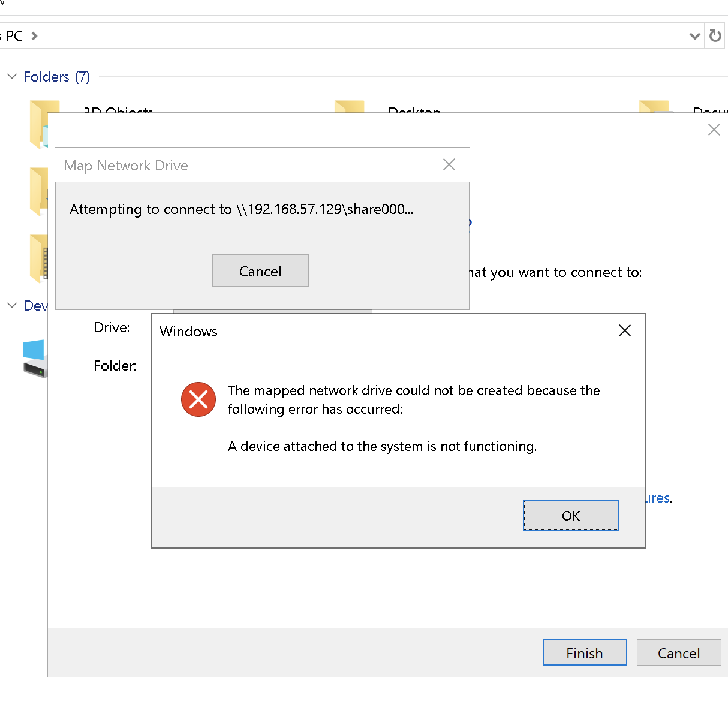
Task: Collapse the Folders (7) group
Action: click(x=12, y=76)
